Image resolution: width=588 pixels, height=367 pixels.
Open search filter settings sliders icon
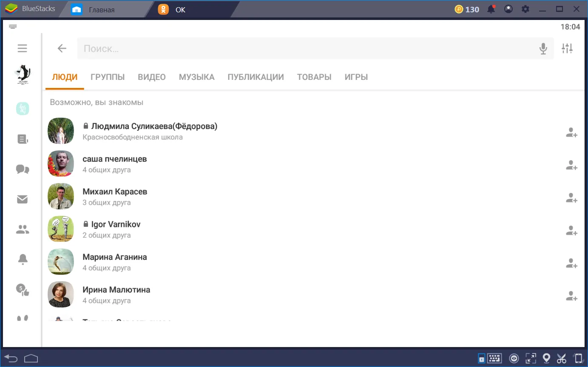pyautogui.click(x=567, y=48)
